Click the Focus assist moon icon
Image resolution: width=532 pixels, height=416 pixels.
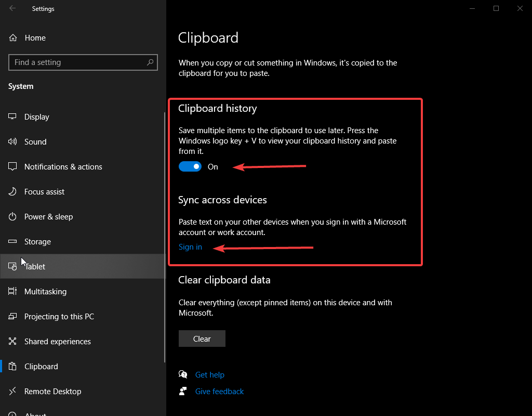tap(12, 191)
